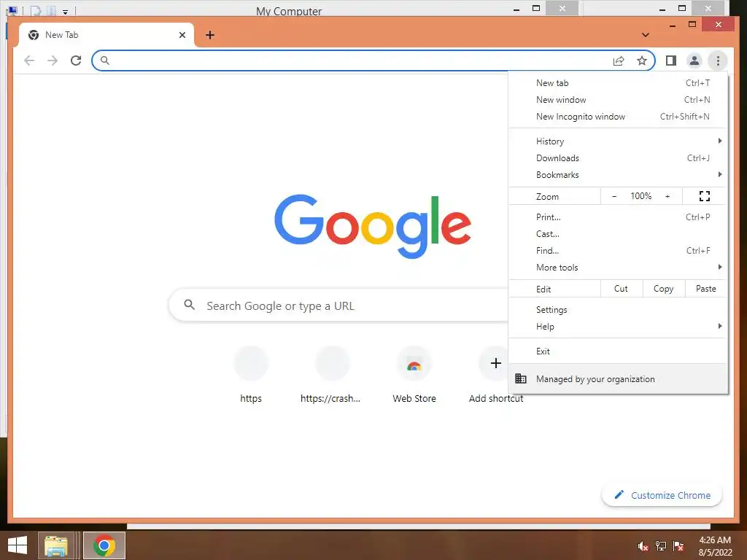Screen dimensions: 747x560
Task: Open My Computer quick access dropdown arrow
Action: tap(65, 12)
